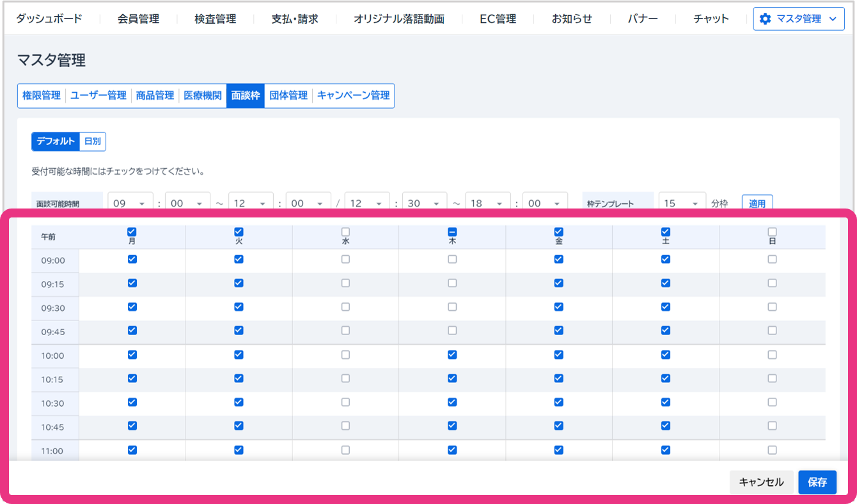Switch to the 団体管理 tab
This screenshot has width=857, height=504.
pyautogui.click(x=288, y=95)
